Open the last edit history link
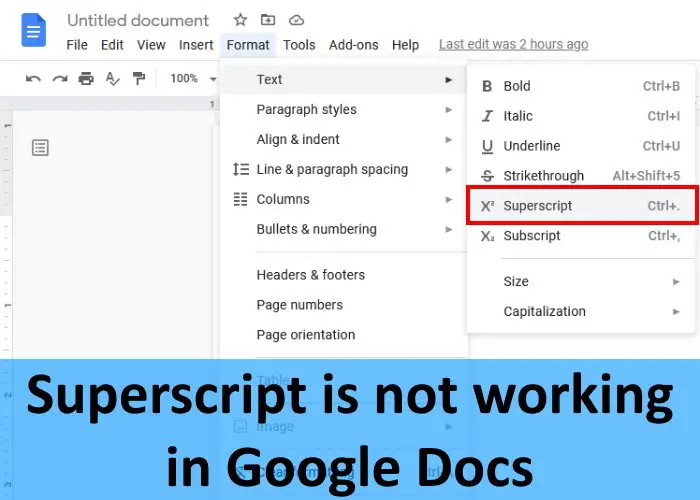700x500 pixels. [x=513, y=44]
